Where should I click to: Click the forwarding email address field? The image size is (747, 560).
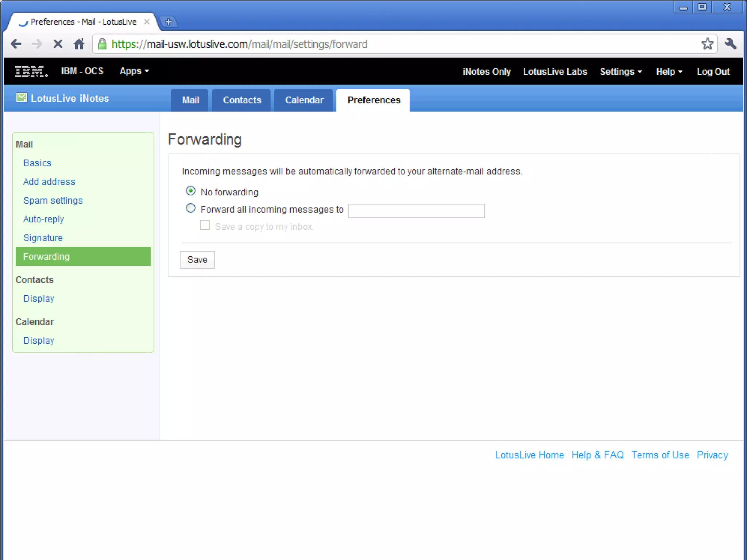coord(416,211)
